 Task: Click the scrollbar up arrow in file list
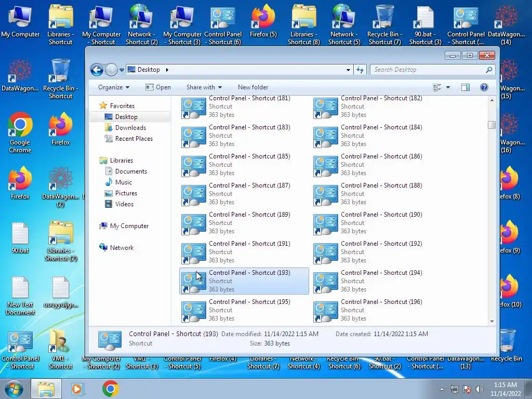pos(491,100)
